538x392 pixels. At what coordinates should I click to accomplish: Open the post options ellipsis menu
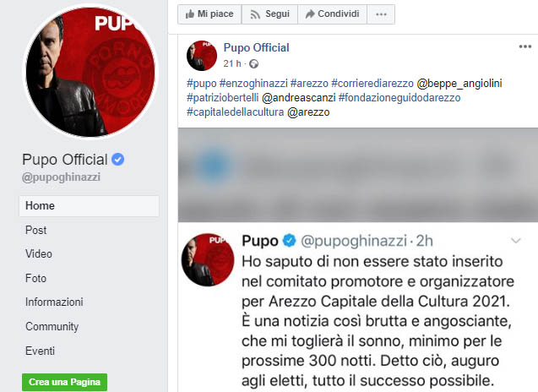click(x=525, y=46)
